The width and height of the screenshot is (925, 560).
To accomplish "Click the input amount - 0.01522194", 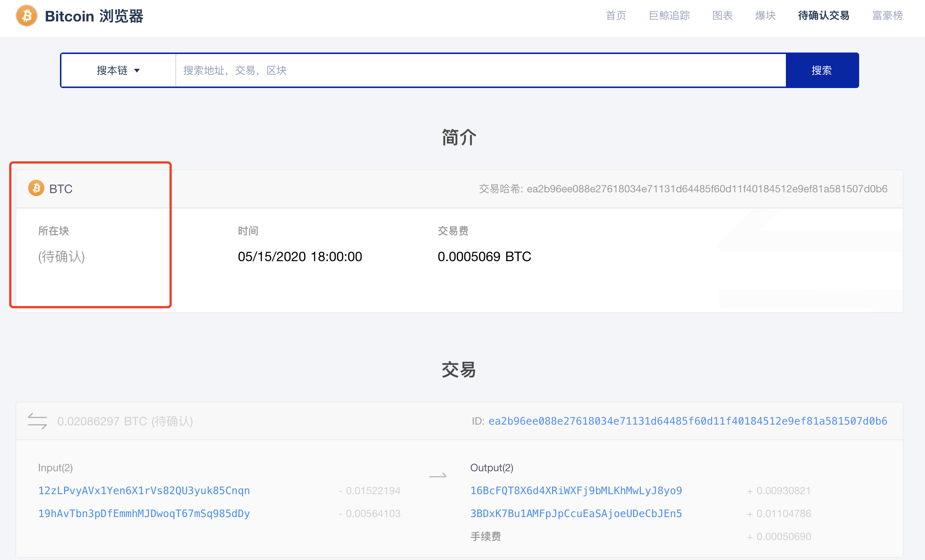I will [369, 490].
